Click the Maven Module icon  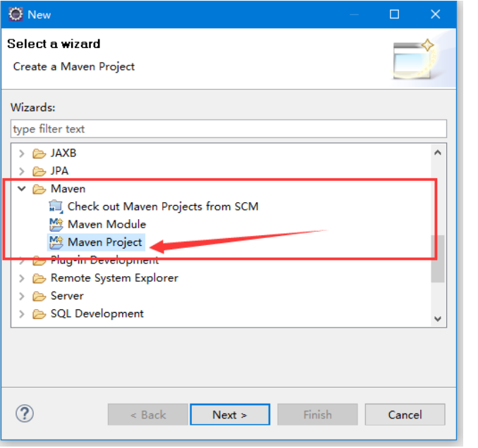pos(56,225)
